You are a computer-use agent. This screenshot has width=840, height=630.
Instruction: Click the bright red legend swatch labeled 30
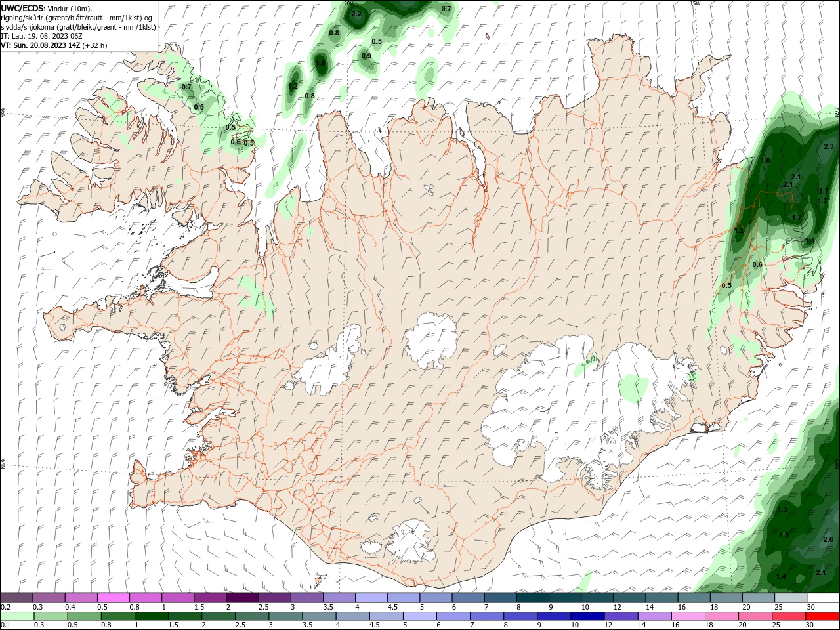(823, 616)
